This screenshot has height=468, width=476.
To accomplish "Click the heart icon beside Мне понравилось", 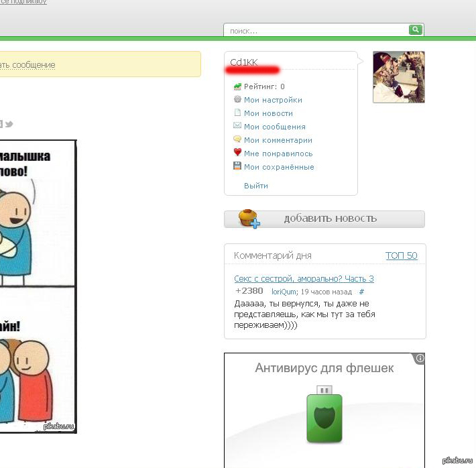I will (237, 153).
